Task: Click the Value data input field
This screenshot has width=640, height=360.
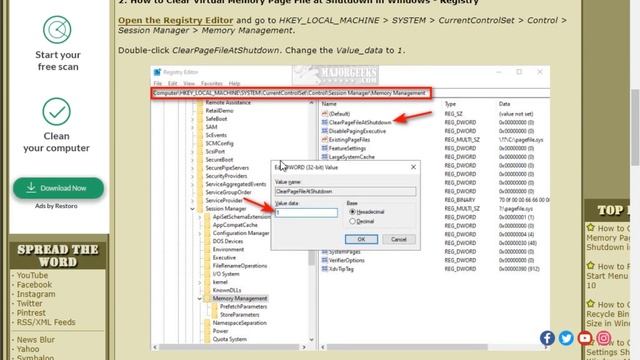Action: coord(306,213)
